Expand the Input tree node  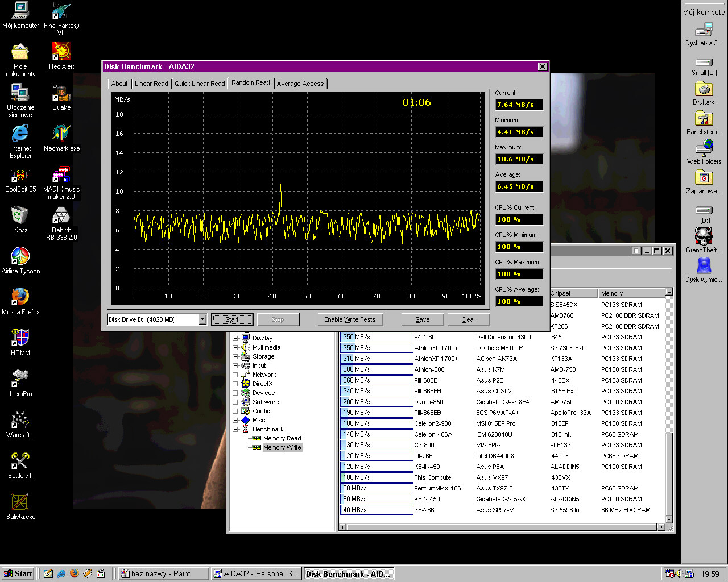tap(235, 365)
